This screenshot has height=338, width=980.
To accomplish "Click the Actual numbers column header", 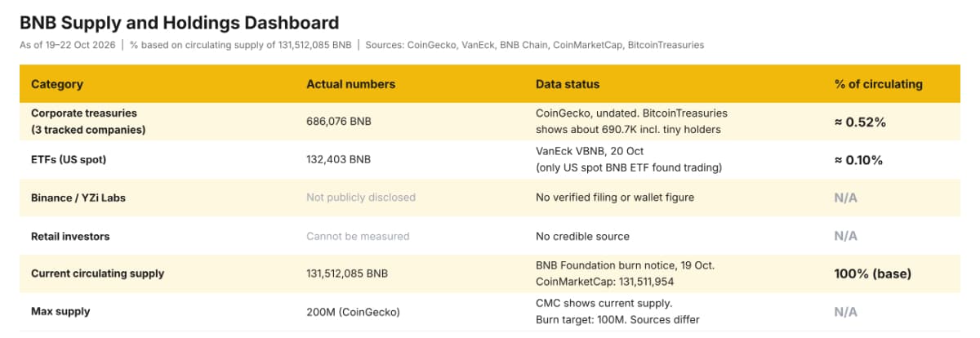I will (350, 84).
